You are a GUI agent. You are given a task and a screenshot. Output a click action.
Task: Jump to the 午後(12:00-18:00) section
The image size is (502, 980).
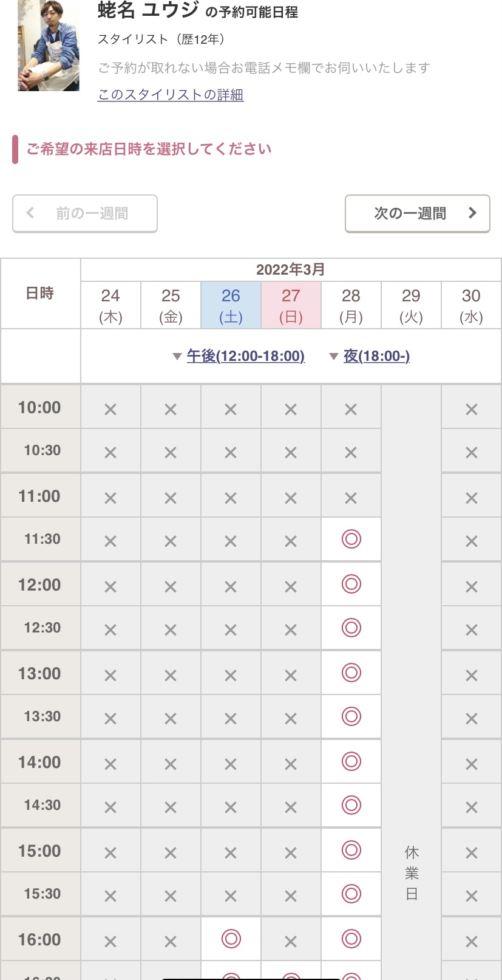(245, 356)
